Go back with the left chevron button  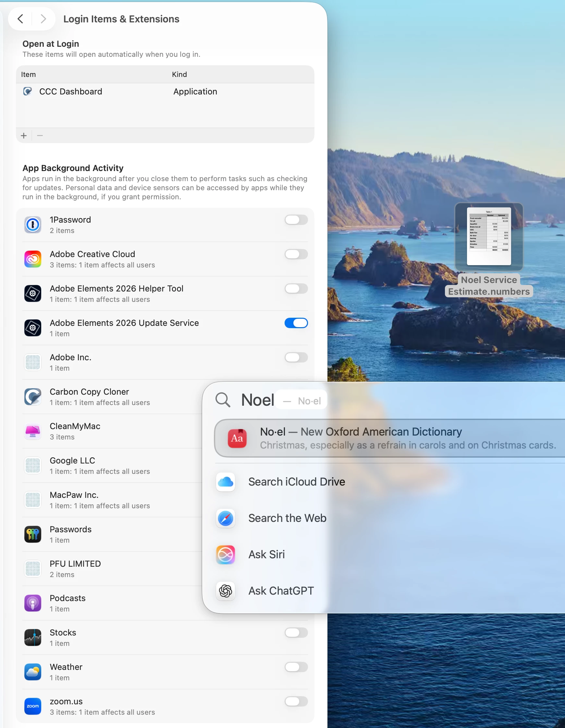click(20, 19)
